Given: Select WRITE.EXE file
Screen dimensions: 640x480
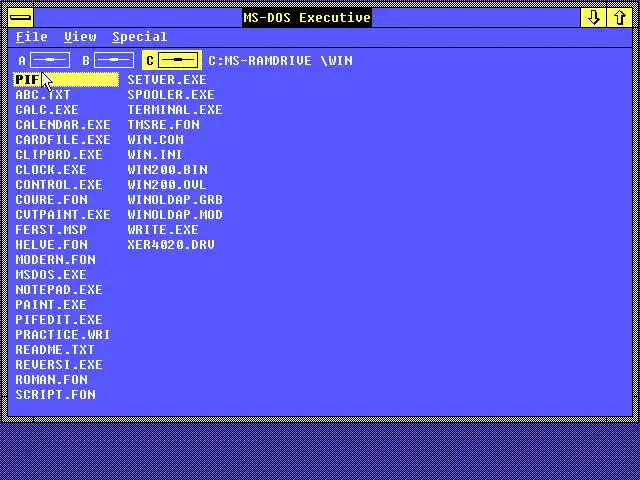Looking at the screenshot, I should pos(163,229).
